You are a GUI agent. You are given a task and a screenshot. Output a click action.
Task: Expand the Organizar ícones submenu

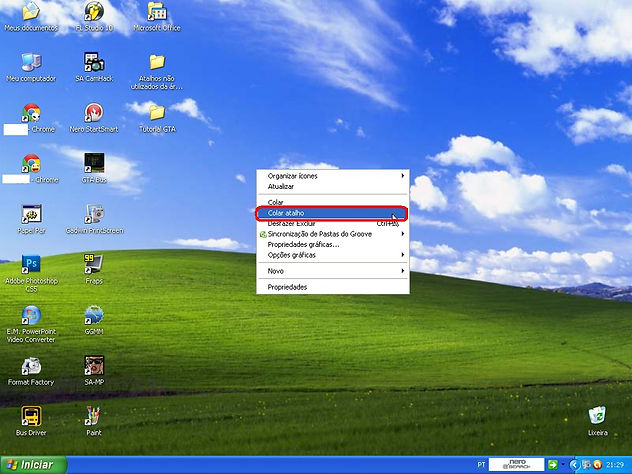(x=333, y=176)
